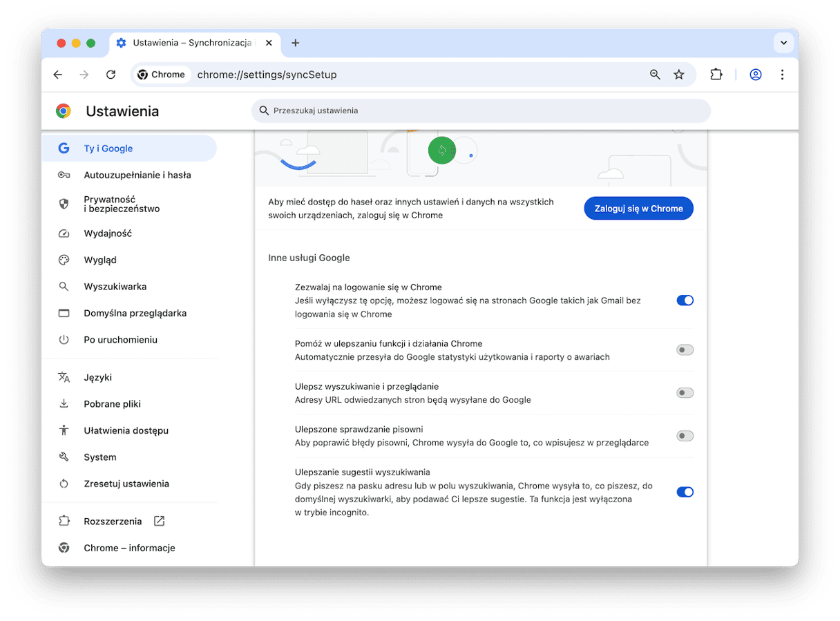Click the magnifier icon for Wyszukiwarka
This screenshot has width=840, height=621.
point(64,287)
